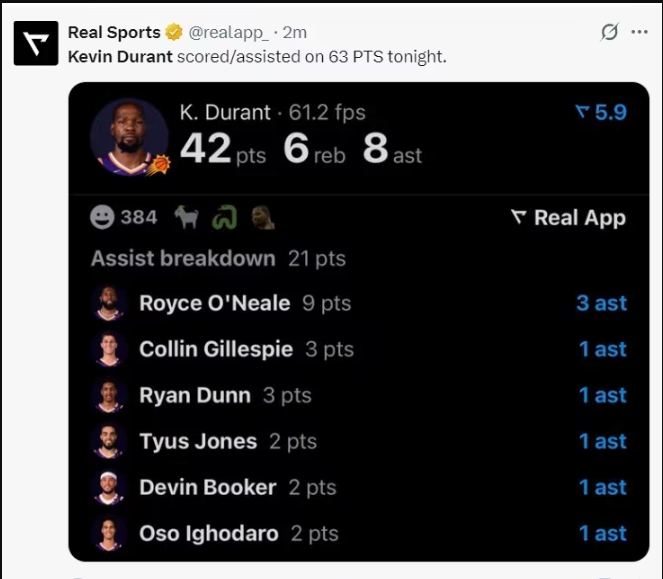Click the Oso Ighodaro player name

(208, 533)
